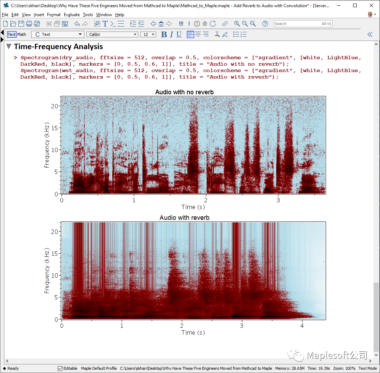Insert a Maple prompt with the >_ icon

[113, 24]
